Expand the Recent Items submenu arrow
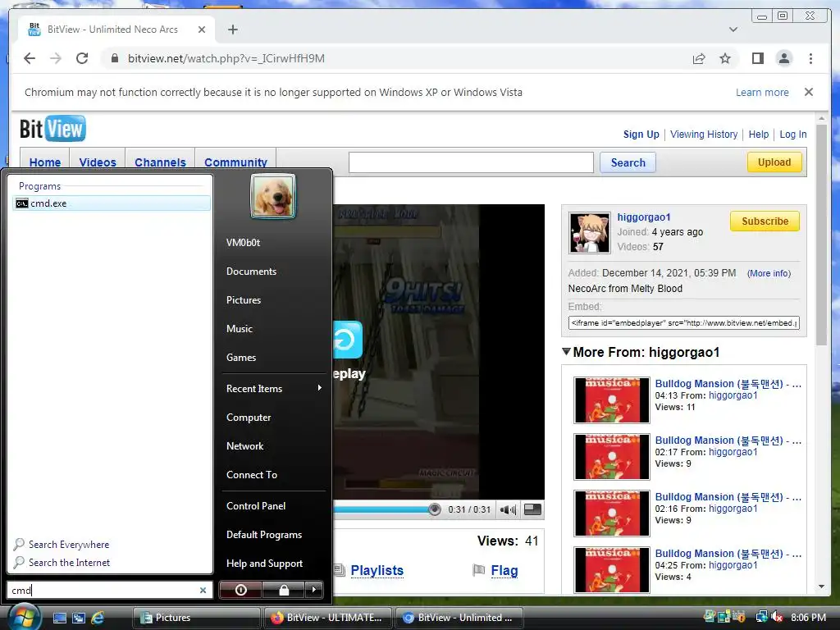The width and height of the screenshot is (840, 630). (x=319, y=388)
